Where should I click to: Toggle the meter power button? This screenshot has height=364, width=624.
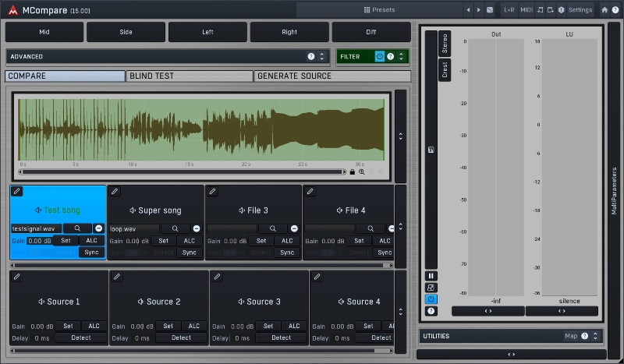click(431, 299)
